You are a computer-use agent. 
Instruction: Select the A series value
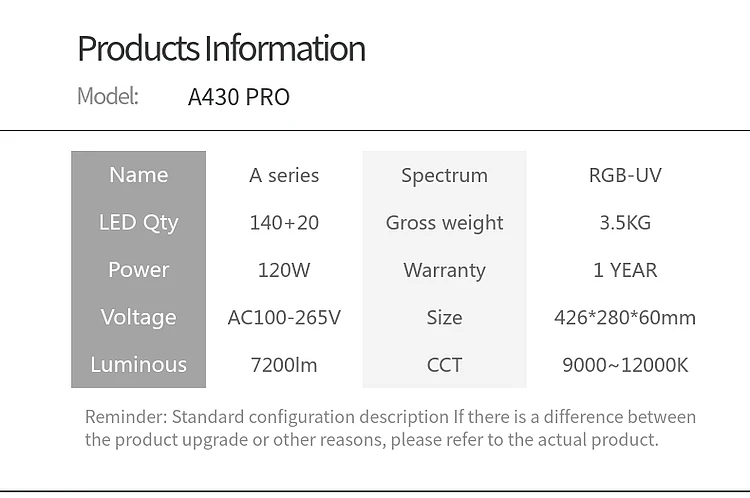click(x=284, y=175)
